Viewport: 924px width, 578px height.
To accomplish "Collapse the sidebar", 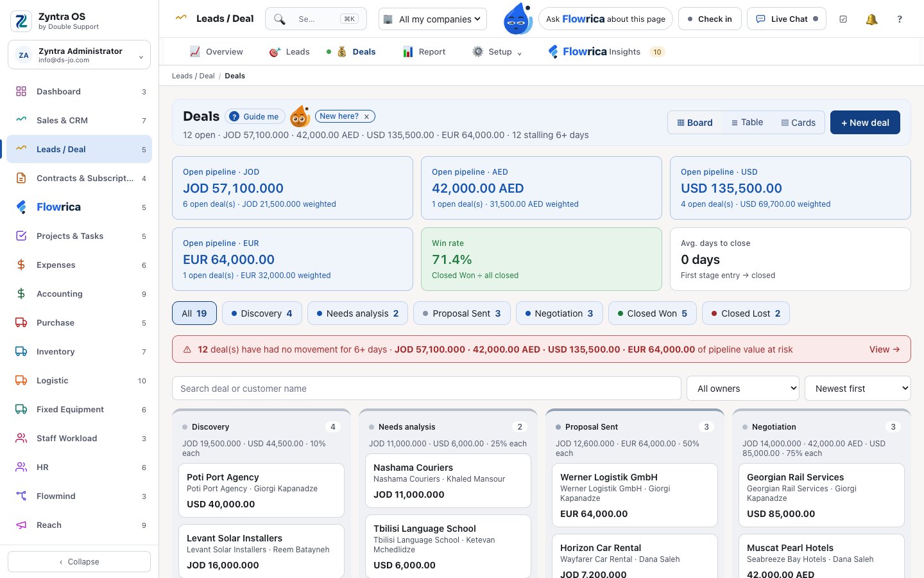I will pyautogui.click(x=80, y=561).
